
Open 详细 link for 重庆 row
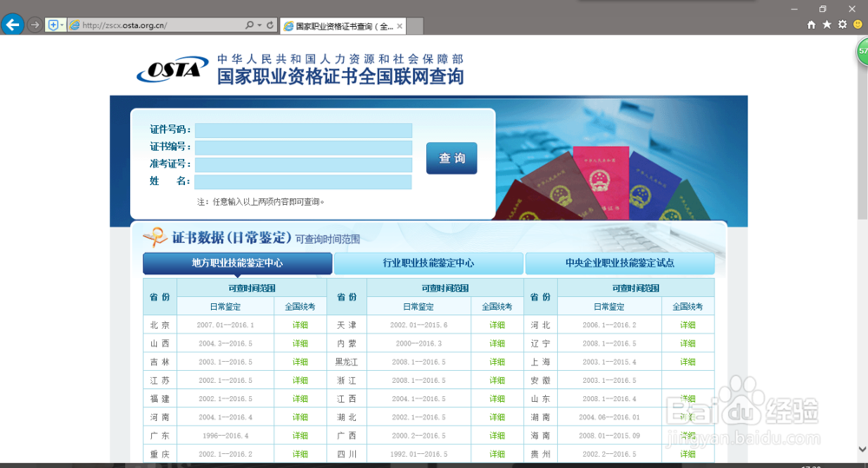(300, 454)
